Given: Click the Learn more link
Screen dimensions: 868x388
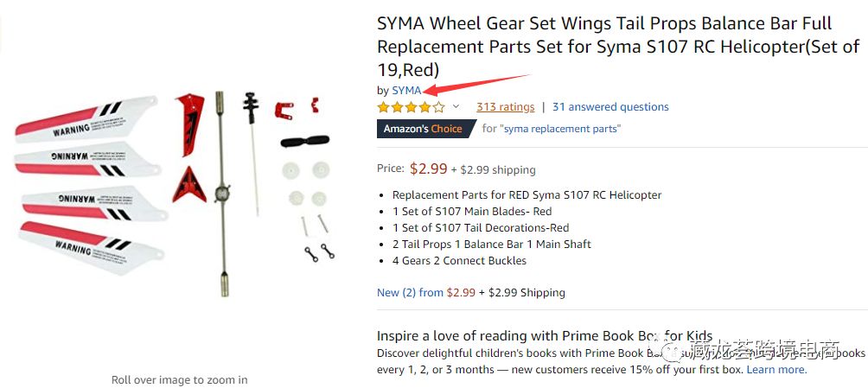Looking at the screenshot, I should pos(776,369).
